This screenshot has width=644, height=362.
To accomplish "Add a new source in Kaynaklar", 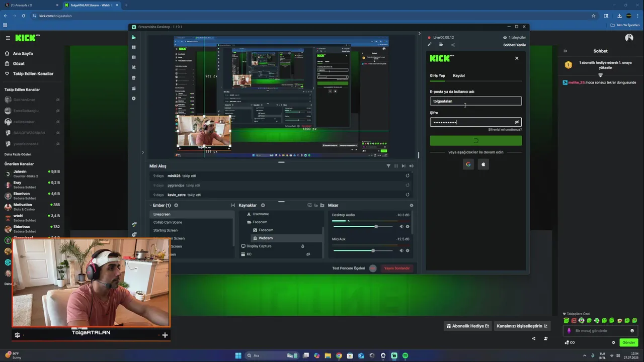I will 263,205.
